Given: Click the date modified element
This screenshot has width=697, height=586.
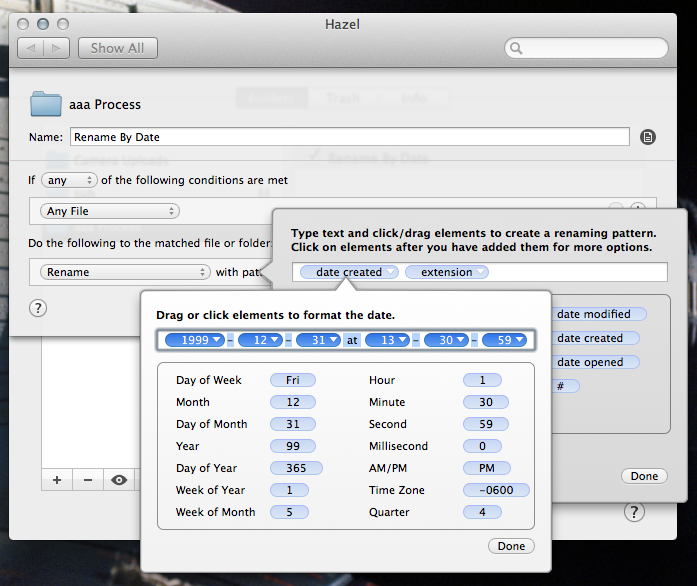Looking at the screenshot, I should click(598, 314).
